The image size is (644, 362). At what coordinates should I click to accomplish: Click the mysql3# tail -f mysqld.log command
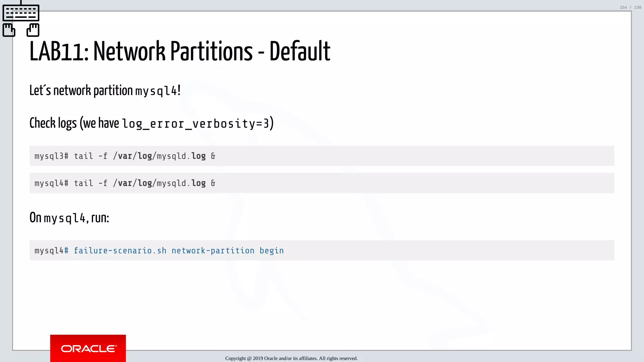322,156
